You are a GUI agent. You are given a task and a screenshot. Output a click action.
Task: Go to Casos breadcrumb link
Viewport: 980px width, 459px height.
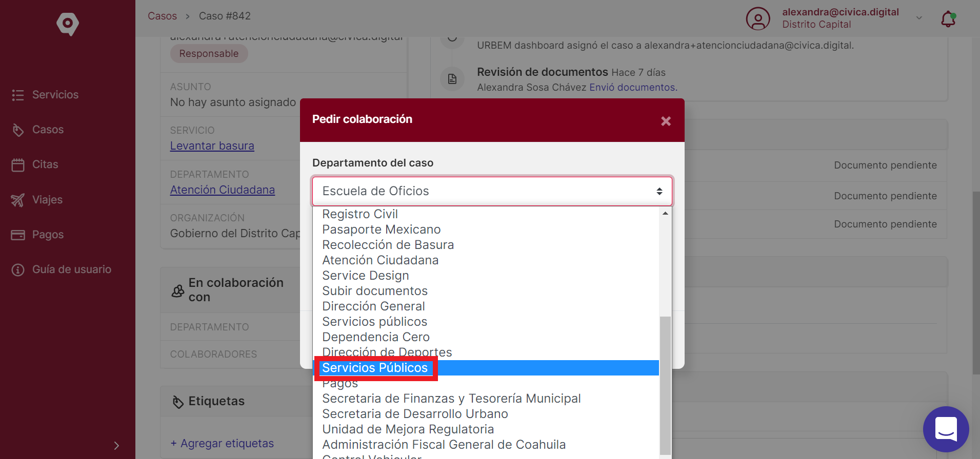pyautogui.click(x=162, y=16)
